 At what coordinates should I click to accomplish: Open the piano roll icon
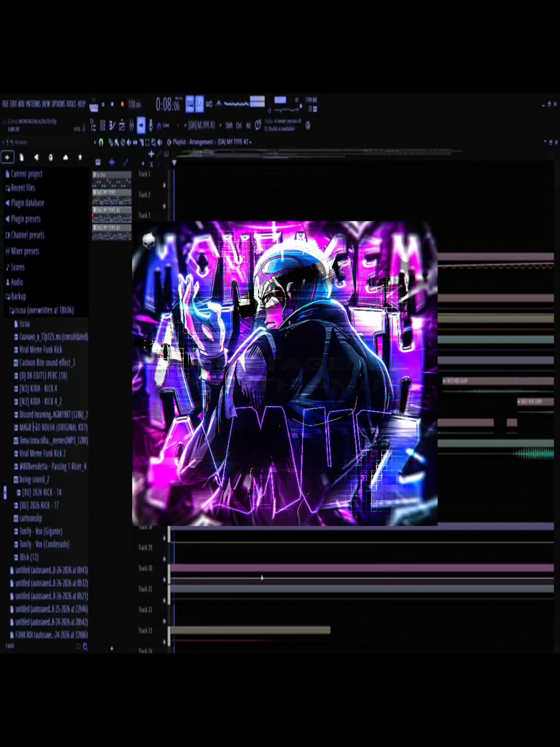pos(112,125)
